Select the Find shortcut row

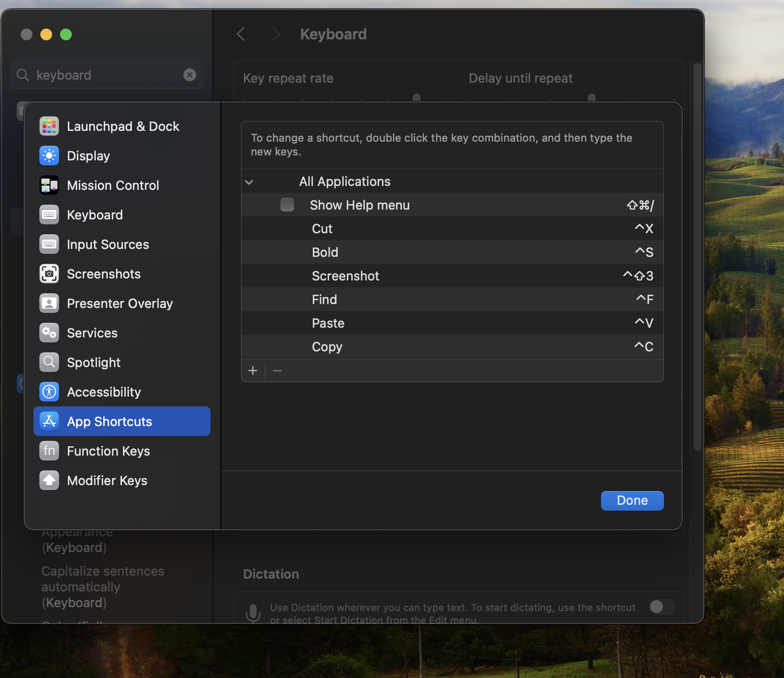pos(452,299)
